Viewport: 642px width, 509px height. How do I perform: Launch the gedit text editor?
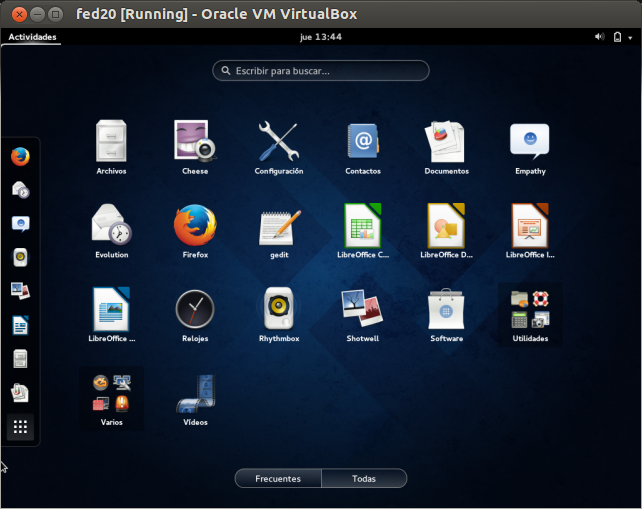(x=279, y=231)
